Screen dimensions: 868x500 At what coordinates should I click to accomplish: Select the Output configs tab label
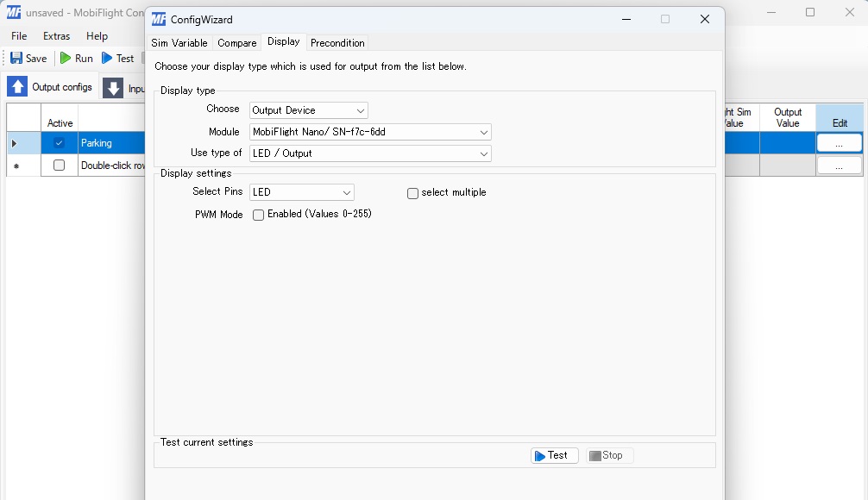62,87
